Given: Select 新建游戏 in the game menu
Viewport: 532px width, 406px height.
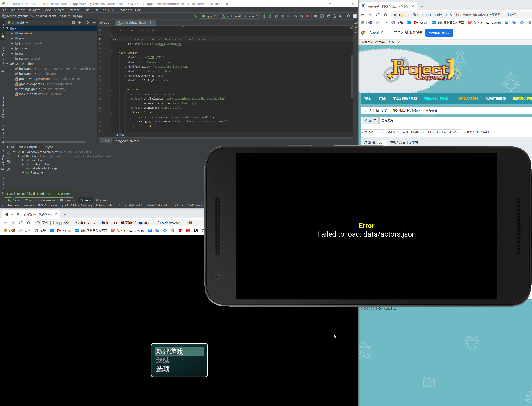Looking at the screenshot, I should [x=179, y=351].
